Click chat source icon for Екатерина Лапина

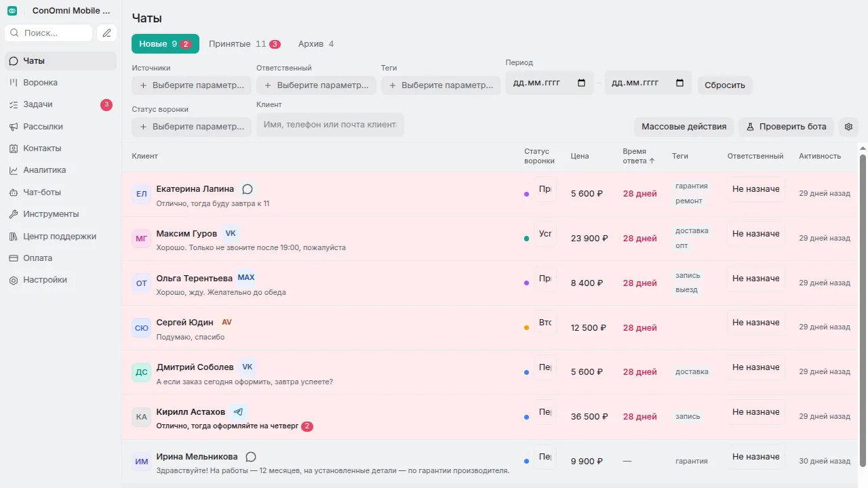pos(248,189)
